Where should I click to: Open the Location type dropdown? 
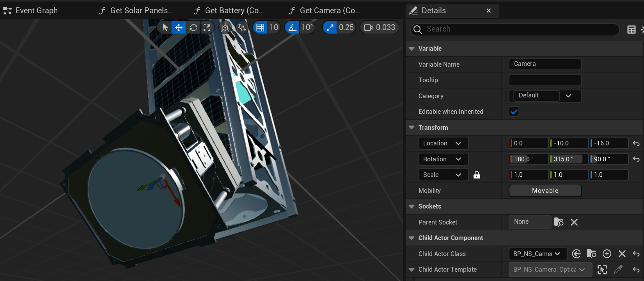(443, 143)
